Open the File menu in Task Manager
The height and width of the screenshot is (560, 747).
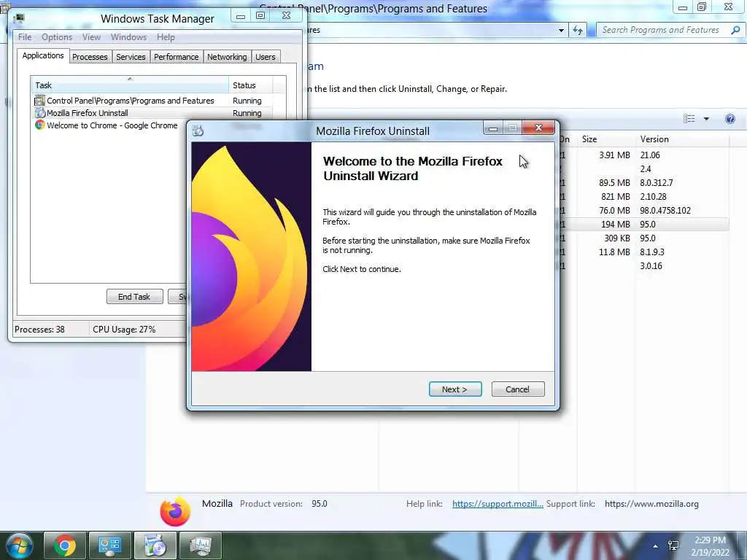pos(25,37)
